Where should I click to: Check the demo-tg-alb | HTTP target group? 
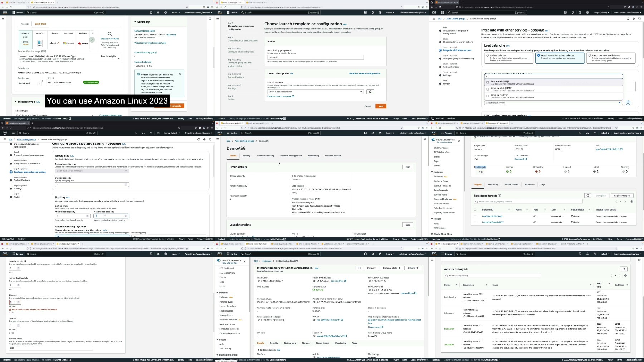tap(487, 82)
